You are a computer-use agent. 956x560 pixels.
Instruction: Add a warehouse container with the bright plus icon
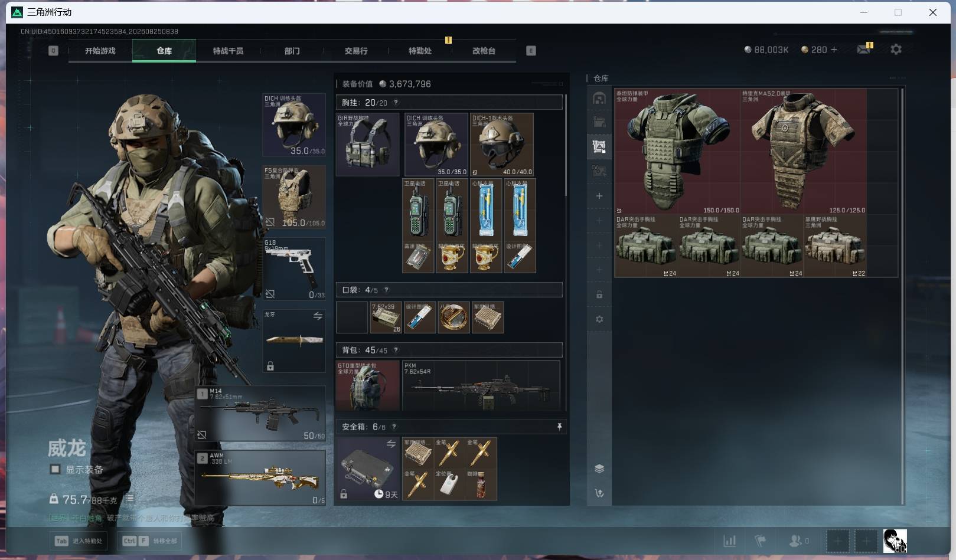click(x=599, y=196)
